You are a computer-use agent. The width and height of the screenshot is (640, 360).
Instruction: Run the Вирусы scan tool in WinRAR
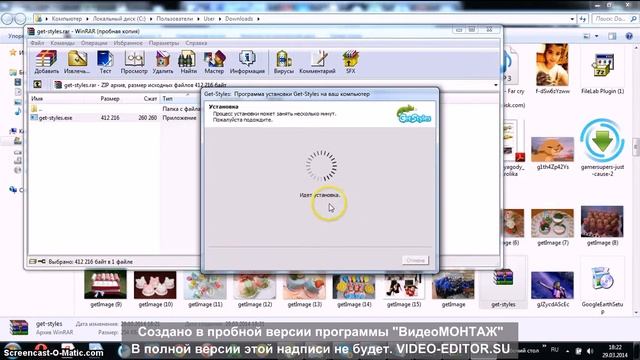point(283,62)
